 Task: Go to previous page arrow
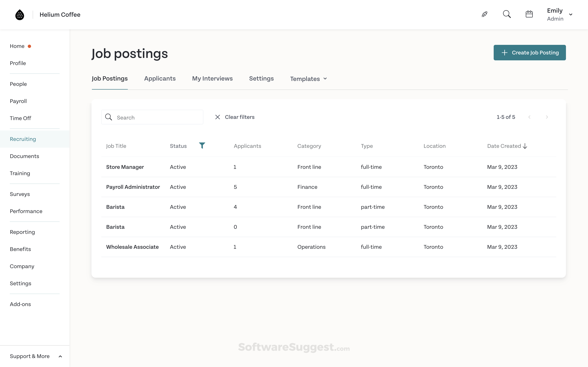click(529, 117)
